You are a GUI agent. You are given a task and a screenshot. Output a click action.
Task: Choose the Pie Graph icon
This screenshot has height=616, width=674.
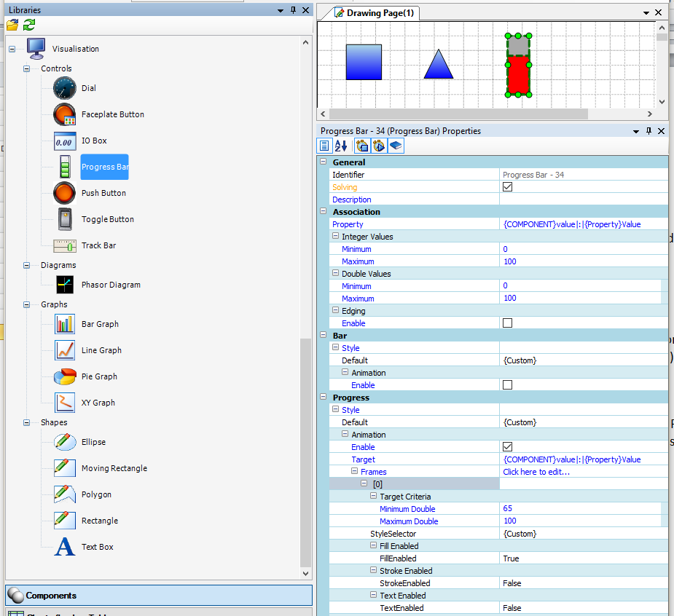65,376
